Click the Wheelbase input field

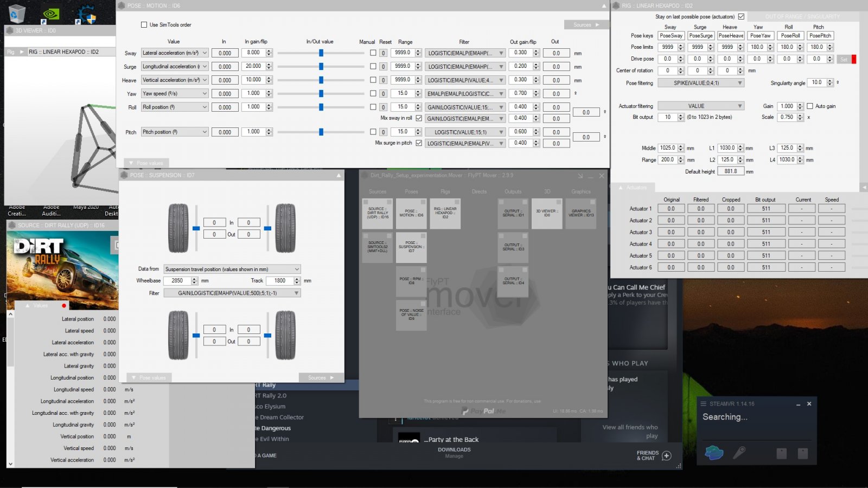177,281
